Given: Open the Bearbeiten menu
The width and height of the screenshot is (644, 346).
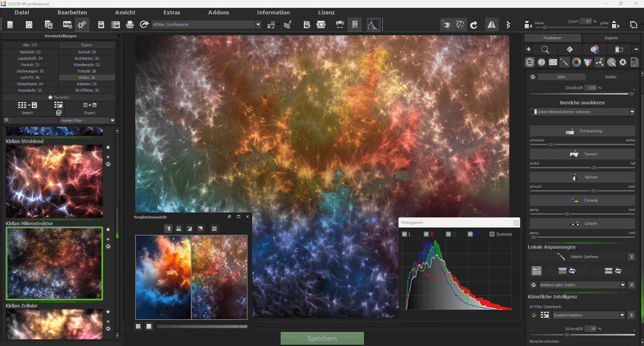Looking at the screenshot, I should (72, 12).
